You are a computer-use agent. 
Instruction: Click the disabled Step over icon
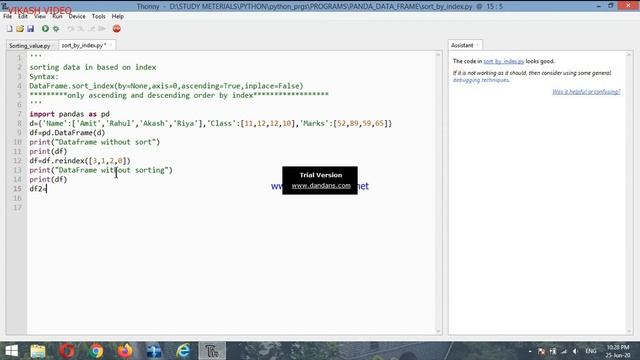pyautogui.click(x=71, y=29)
